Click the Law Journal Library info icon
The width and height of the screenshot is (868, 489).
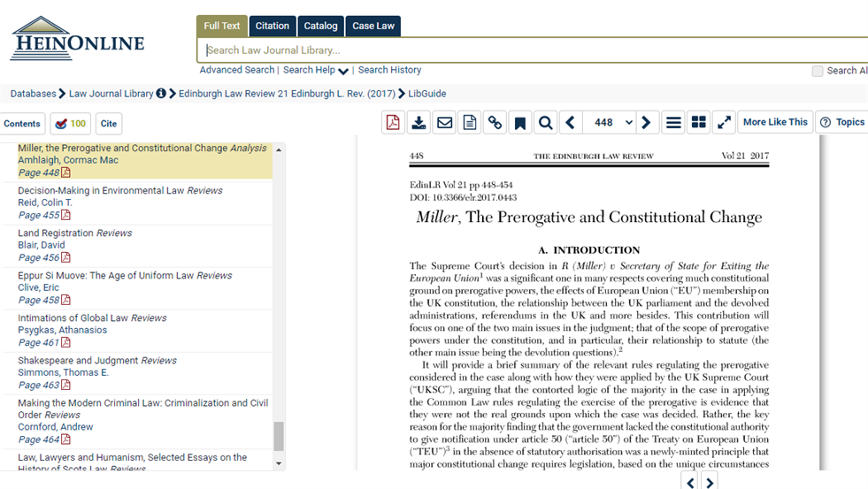pyautogui.click(x=161, y=94)
